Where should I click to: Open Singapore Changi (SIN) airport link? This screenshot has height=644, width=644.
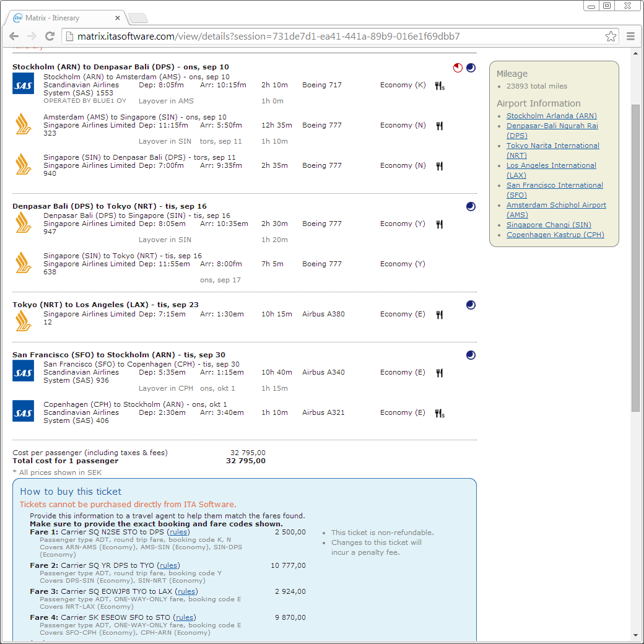549,225
